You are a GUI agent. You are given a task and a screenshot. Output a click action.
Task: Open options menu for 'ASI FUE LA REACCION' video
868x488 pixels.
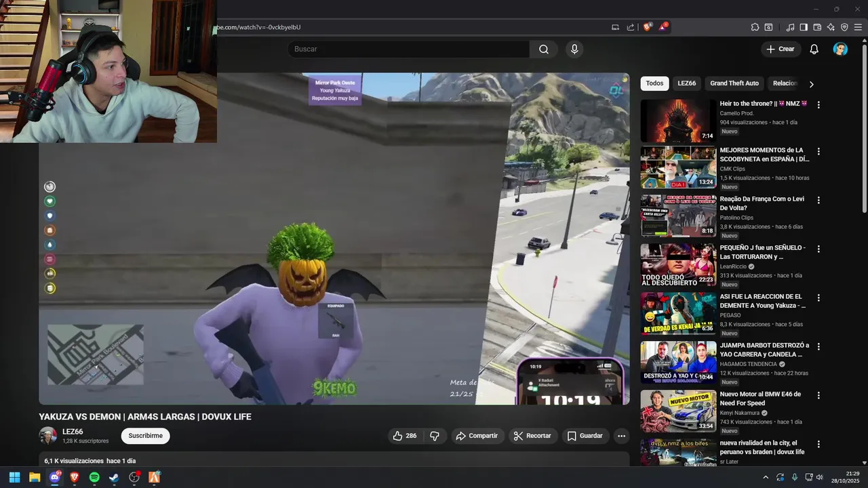818,298
